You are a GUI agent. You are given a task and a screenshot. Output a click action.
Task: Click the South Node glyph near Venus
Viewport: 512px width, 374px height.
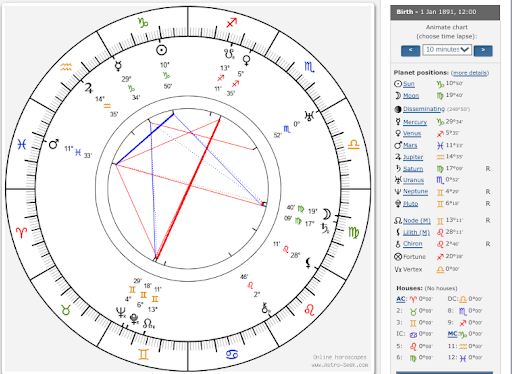pyautogui.click(x=229, y=53)
